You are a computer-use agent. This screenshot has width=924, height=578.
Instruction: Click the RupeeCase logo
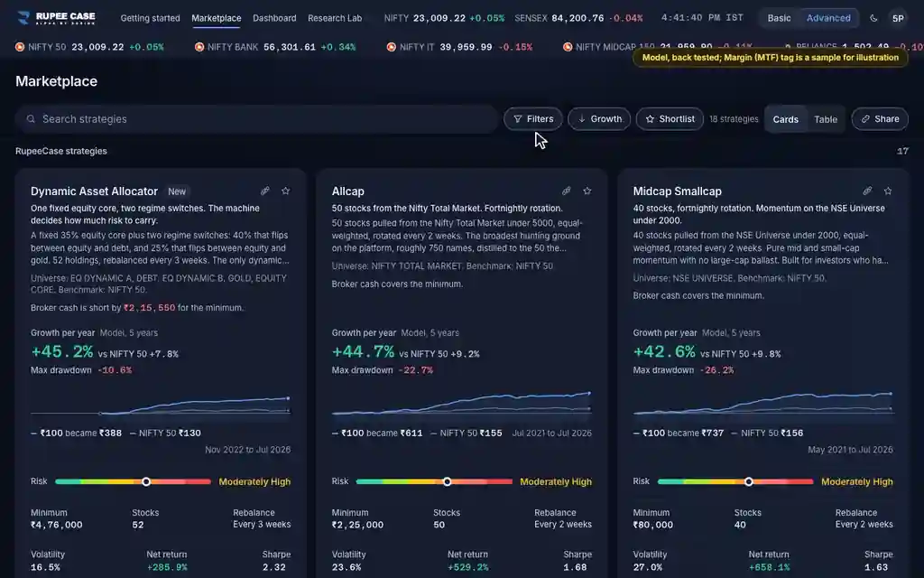(57, 18)
